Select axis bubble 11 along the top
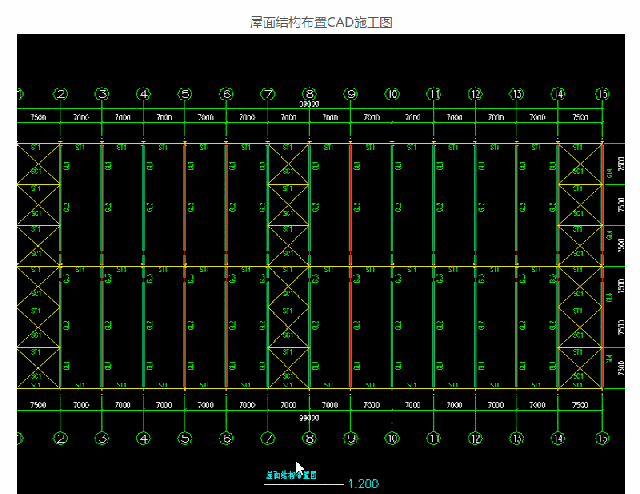The width and height of the screenshot is (640, 494). 434,94
